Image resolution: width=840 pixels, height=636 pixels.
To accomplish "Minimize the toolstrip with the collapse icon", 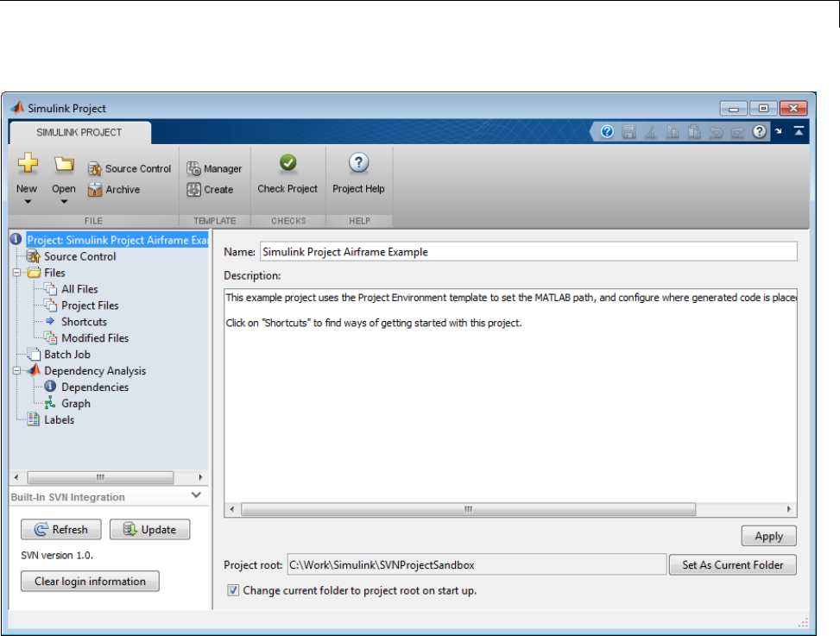I will (799, 131).
